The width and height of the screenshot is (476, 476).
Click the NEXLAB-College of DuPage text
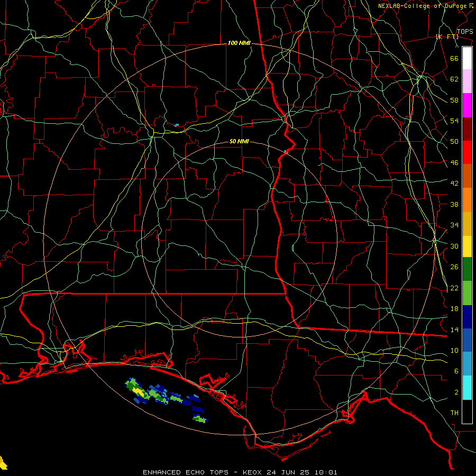click(422, 6)
